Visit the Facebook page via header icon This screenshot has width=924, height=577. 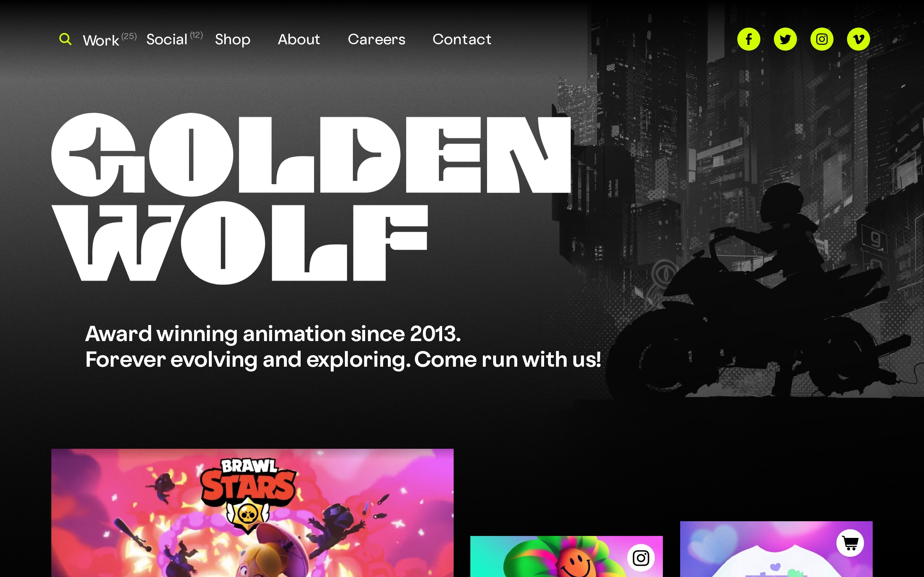pos(749,39)
